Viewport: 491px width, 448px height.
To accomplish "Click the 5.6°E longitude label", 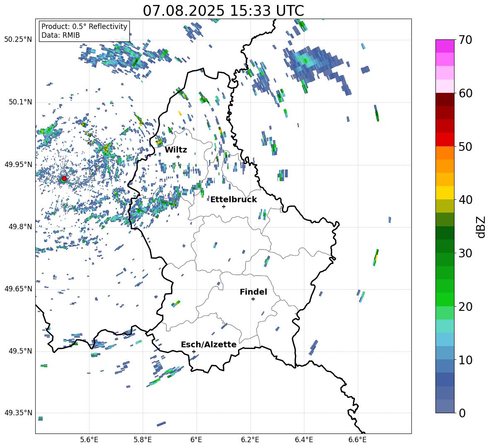I will pos(89,440).
